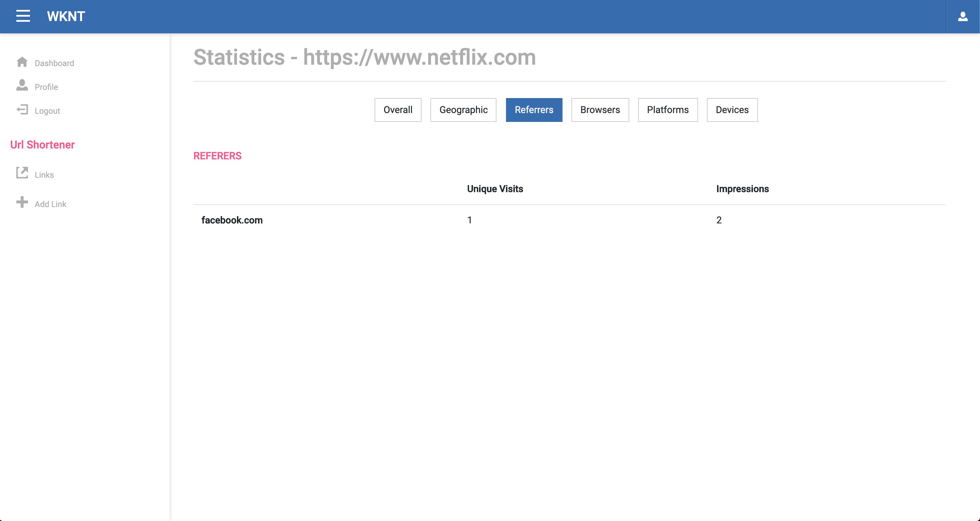Click the Links external icon
Viewport: 980px width, 521px height.
22,173
